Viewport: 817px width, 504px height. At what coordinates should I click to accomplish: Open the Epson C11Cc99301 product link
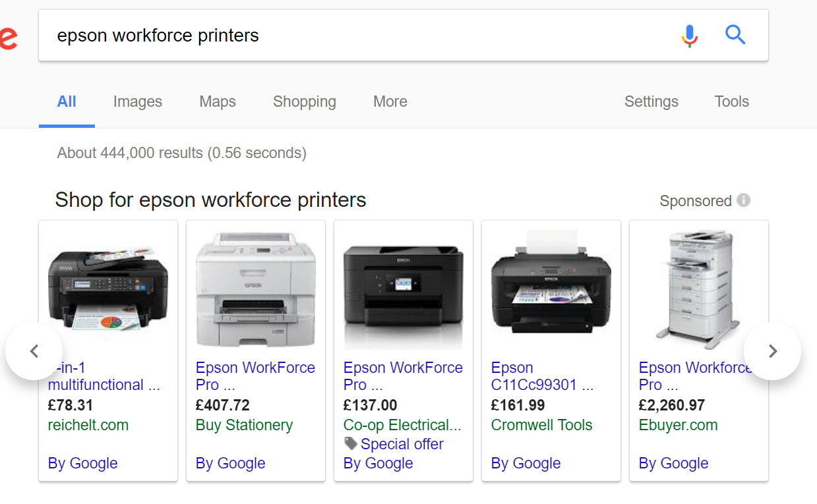[x=541, y=376]
